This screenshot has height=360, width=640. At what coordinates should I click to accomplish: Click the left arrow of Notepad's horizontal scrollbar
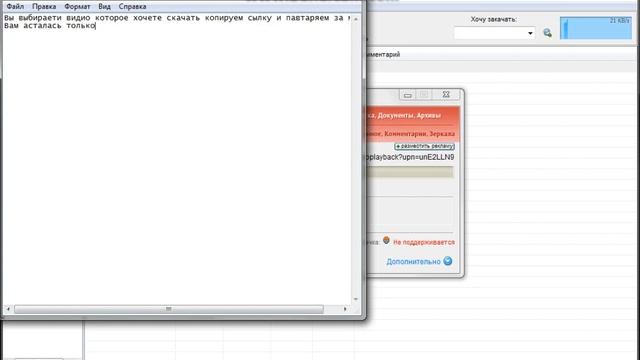coord(8,309)
